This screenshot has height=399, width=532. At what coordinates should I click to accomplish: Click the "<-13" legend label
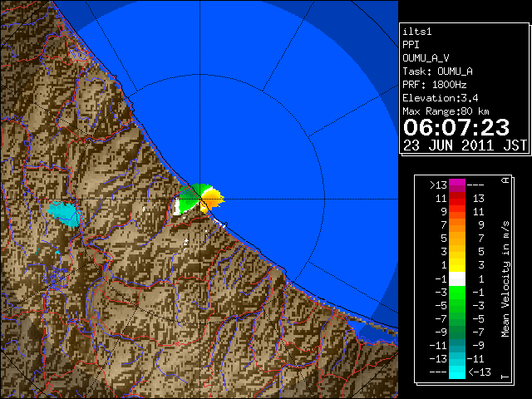(x=480, y=372)
